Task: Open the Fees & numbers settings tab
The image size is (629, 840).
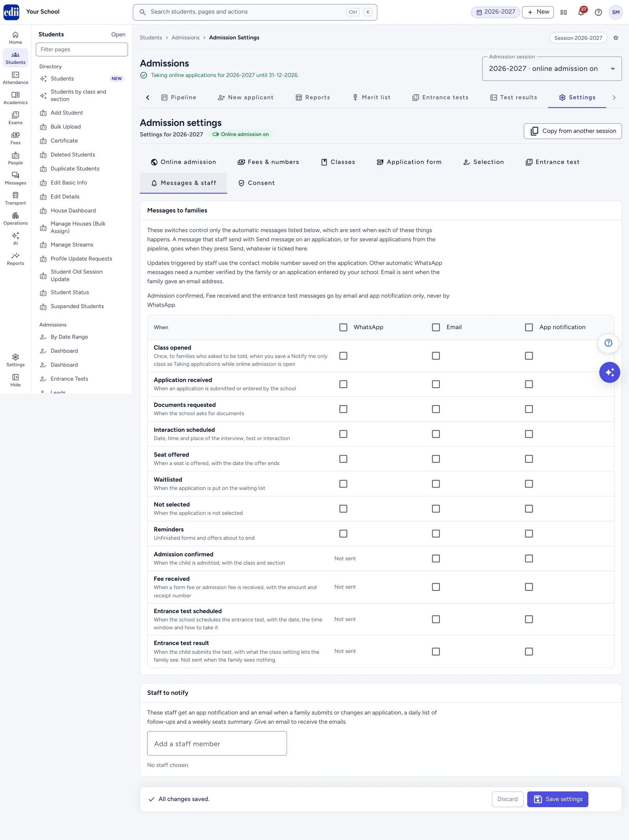Action: coord(269,162)
